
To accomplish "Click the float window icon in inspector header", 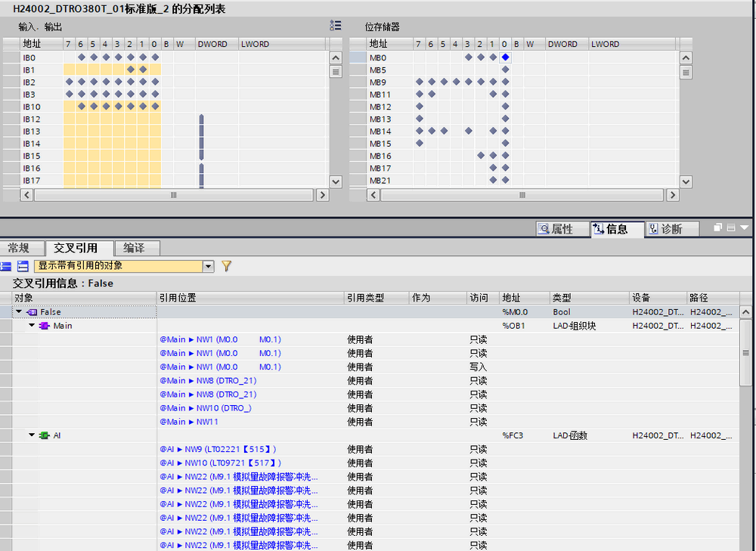I will point(719,228).
